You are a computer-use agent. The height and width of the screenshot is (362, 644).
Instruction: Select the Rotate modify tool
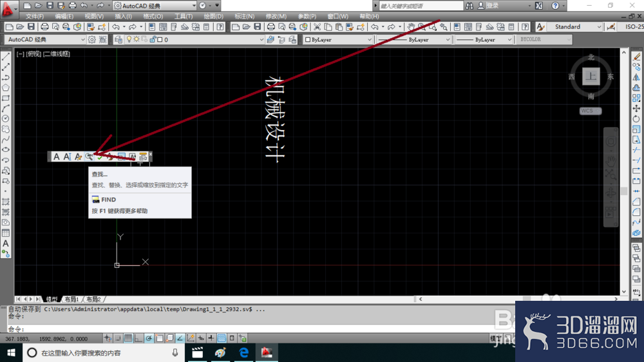tap(636, 119)
